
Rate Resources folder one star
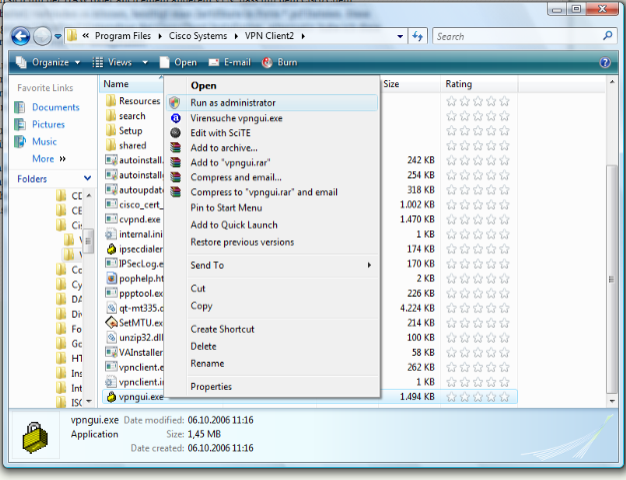point(452,101)
